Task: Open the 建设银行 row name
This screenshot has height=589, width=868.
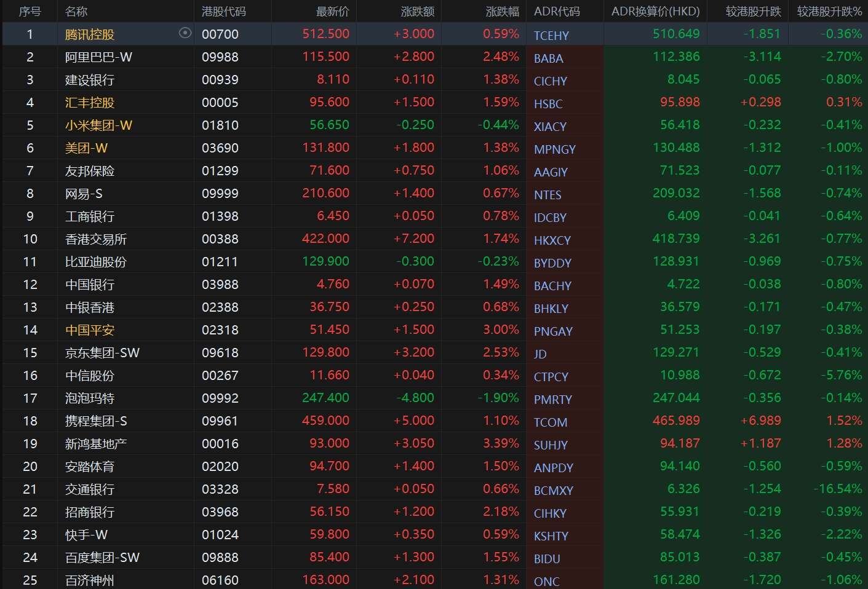Action: coord(90,80)
